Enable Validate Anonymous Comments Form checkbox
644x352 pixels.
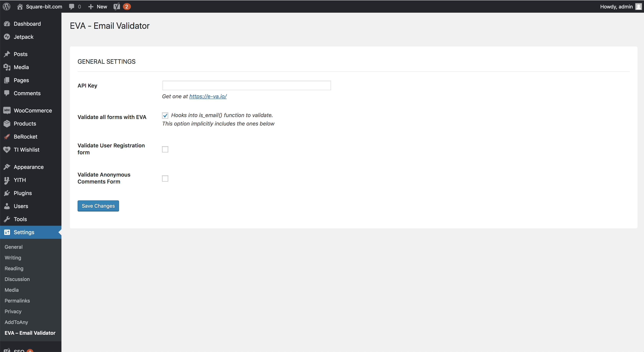(165, 178)
